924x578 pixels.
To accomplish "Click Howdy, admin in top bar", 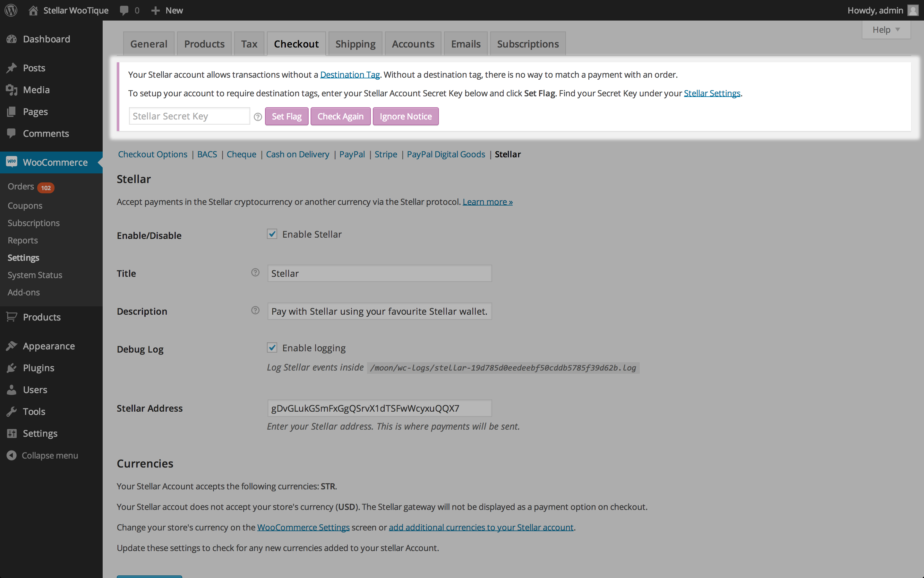I will [875, 10].
